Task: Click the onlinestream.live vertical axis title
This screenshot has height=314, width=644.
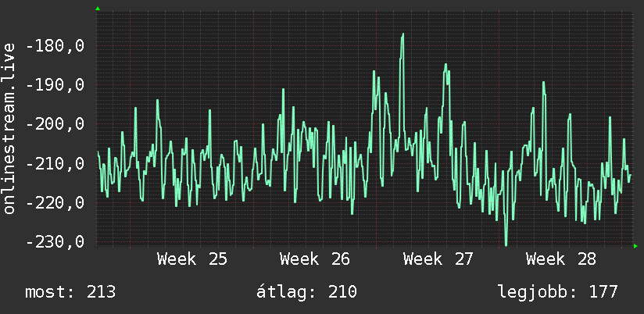Action: pos(9,128)
